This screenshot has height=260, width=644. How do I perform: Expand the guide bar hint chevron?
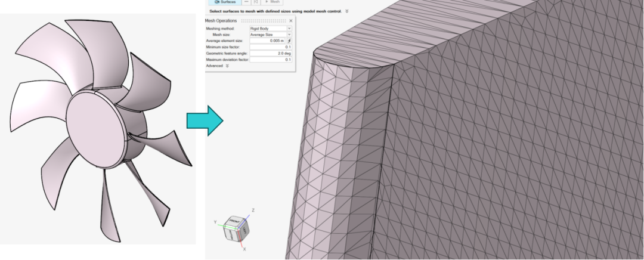[347, 11]
